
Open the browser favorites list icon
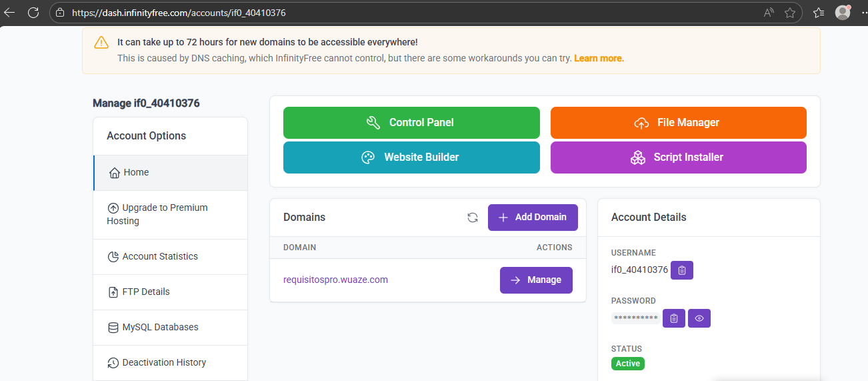[819, 13]
